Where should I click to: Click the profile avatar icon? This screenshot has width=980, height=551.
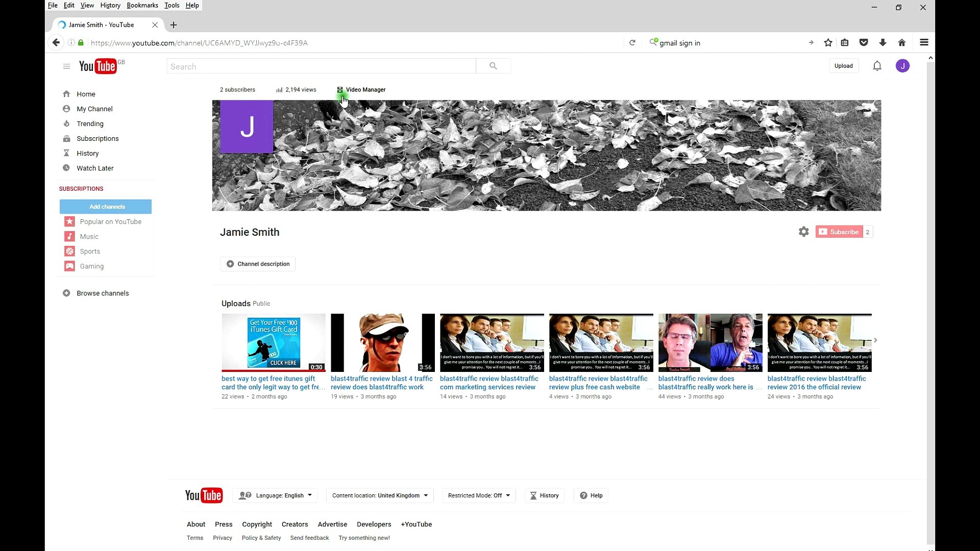(x=903, y=66)
